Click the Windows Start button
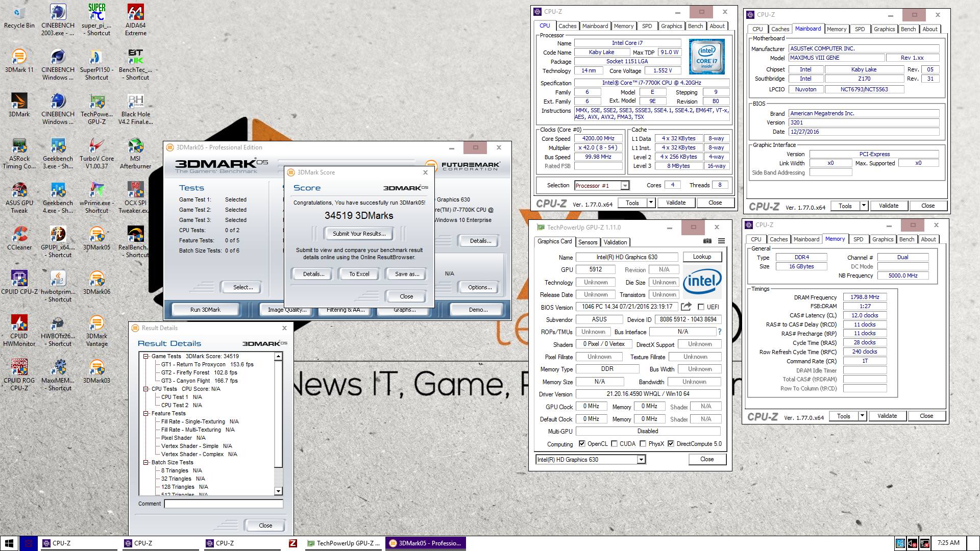980x551 pixels. (9, 543)
